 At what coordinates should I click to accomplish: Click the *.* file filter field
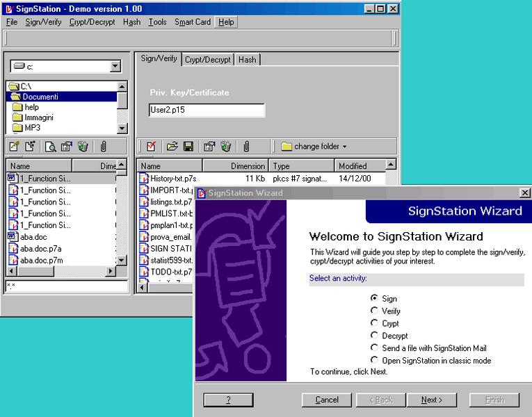(x=67, y=286)
